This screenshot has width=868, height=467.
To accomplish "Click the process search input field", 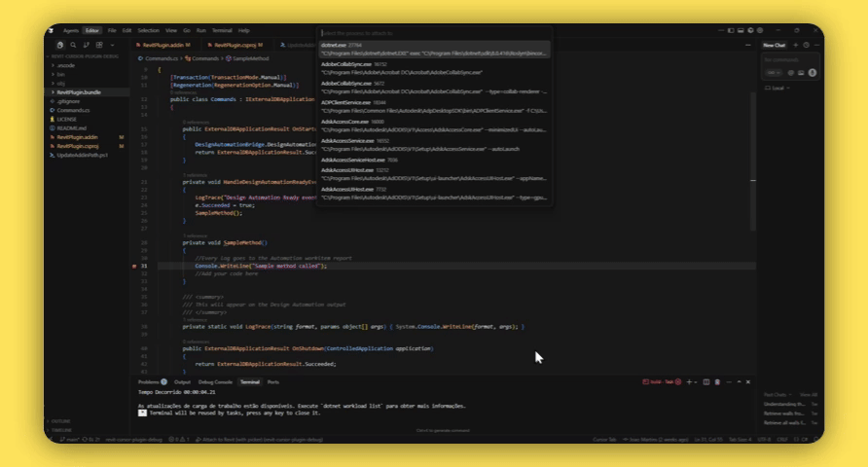I will [x=434, y=33].
